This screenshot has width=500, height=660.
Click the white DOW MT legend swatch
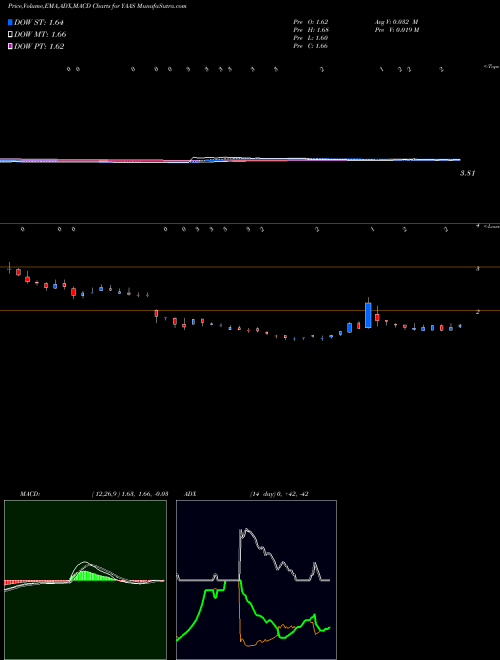[10, 34]
